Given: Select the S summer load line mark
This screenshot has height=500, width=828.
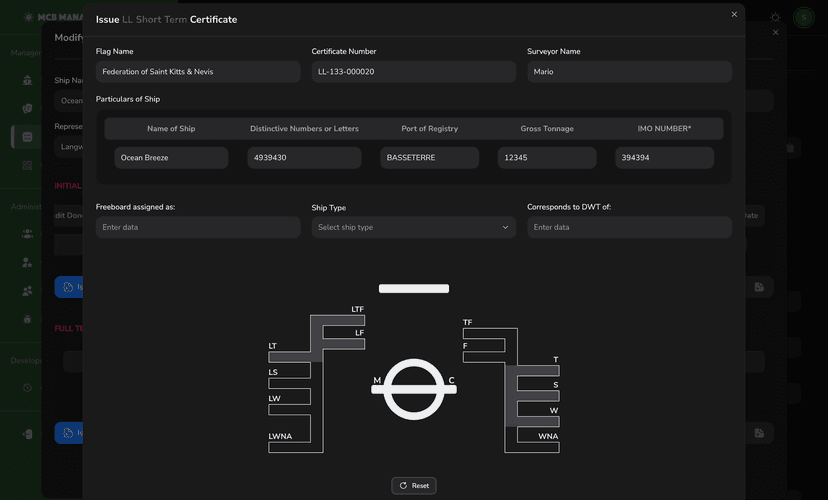Looking at the screenshot, I should (x=538, y=396).
